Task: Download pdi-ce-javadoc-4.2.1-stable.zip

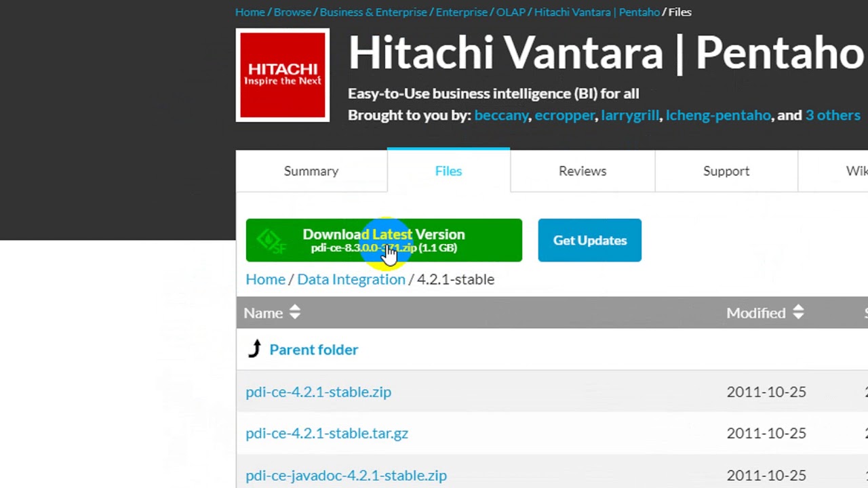Action: (x=347, y=475)
